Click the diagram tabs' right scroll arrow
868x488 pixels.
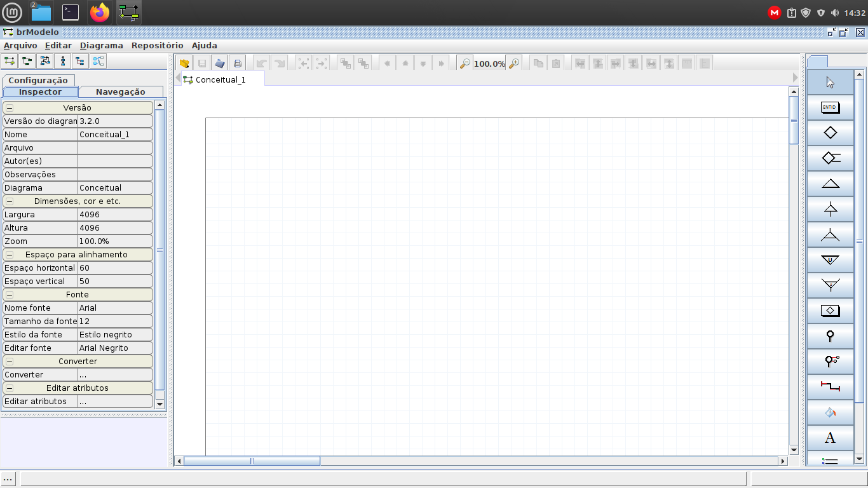(795, 77)
